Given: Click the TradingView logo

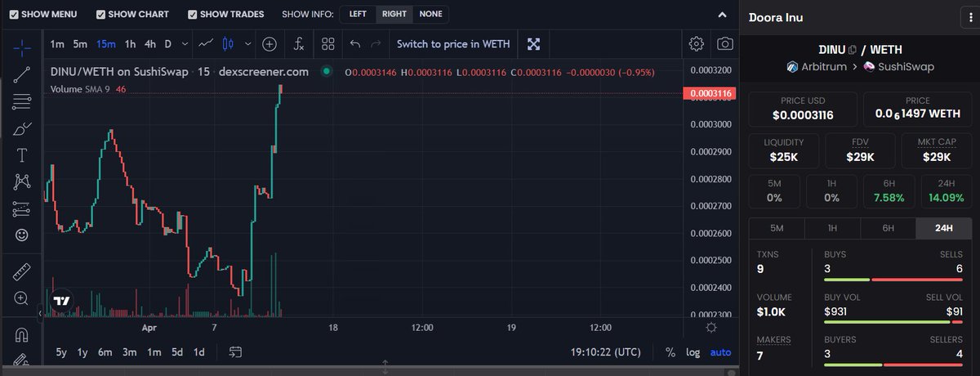Looking at the screenshot, I should [x=61, y=301].
